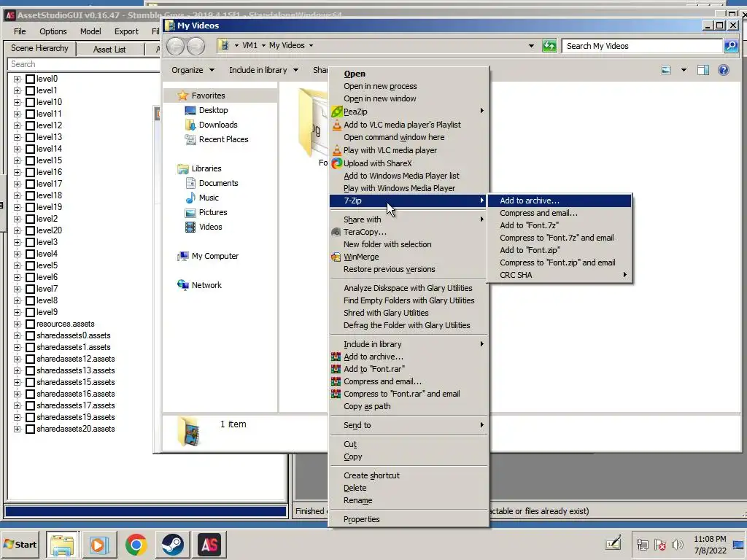Click the TeraCopy icon in context menu
This screenshot has height=560, width=747.
[x=336, y=232]
